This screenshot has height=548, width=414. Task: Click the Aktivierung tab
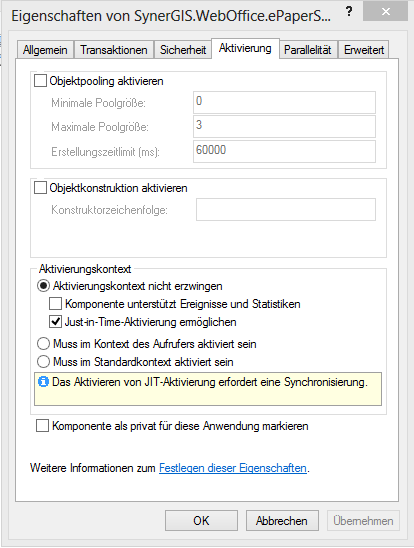[x=245, y=48]
